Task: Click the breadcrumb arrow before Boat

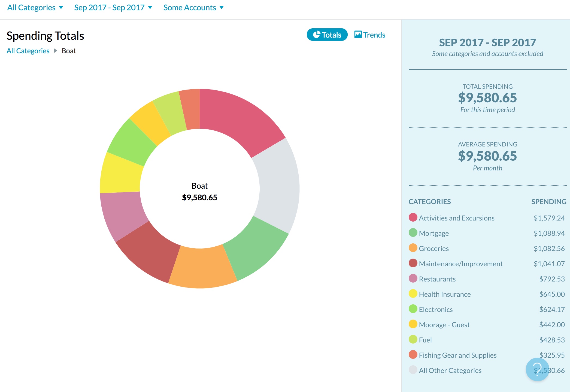Action: (x=56, y=51)
